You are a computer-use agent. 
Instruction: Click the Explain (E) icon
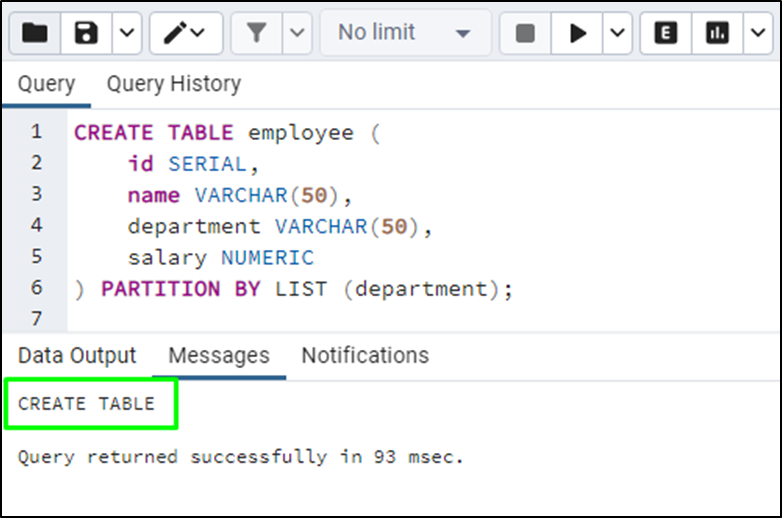click(x=666, y=33)
